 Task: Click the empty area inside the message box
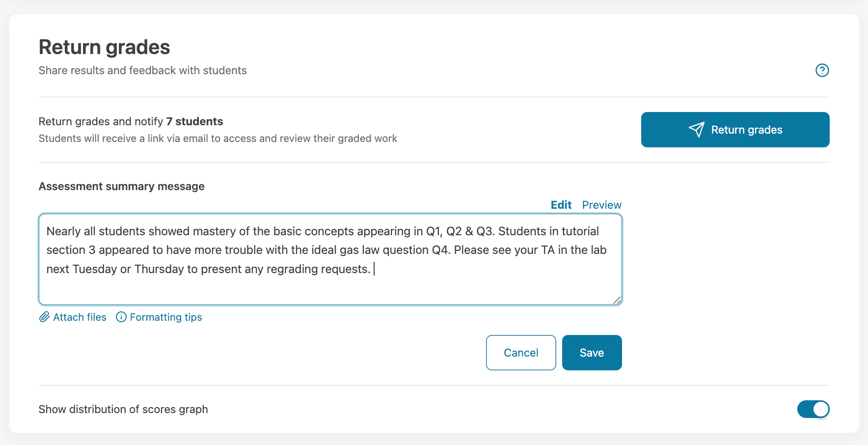(x=329, y=291)
